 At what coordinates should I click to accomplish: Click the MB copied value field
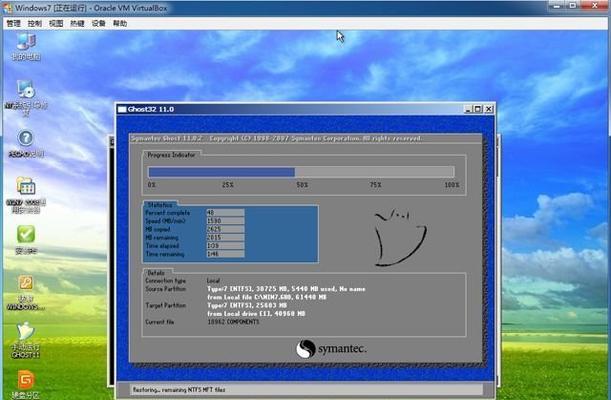pos(225,229)
